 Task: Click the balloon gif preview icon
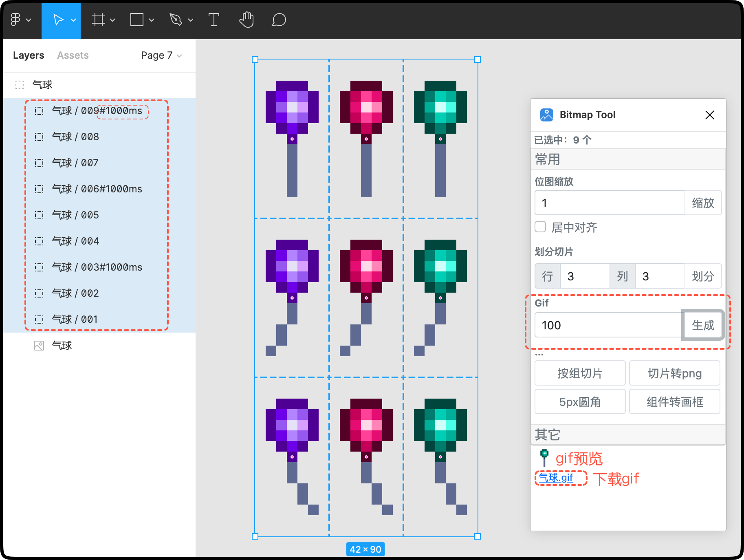coord(544,457)
